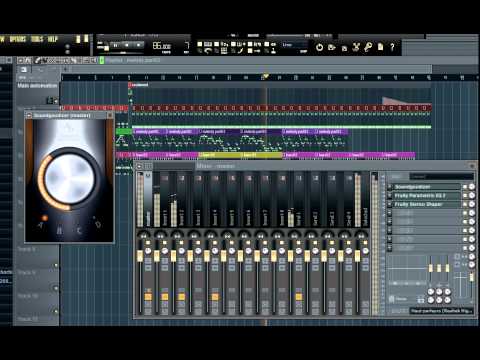The width and height of the screenshot is (480, 360).
Task: Open the Soundgoodizer slot dropdown arrow
Action: point(389,187)
